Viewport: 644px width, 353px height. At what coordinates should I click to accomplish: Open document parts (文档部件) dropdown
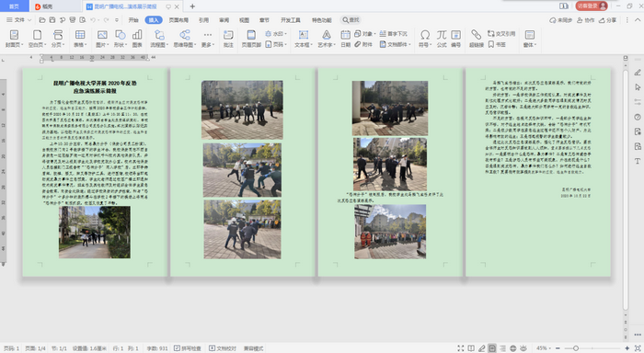[x=395, y=44]
